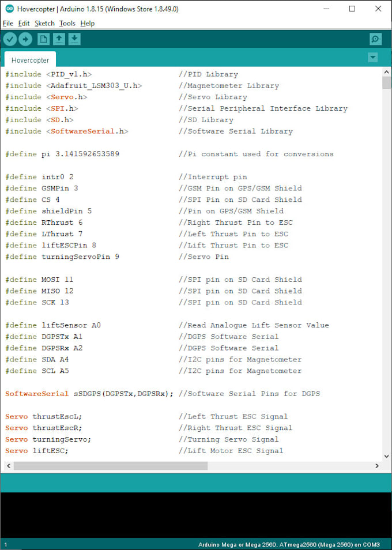Open the tab list dropdown arrow

tap(373, 58)
